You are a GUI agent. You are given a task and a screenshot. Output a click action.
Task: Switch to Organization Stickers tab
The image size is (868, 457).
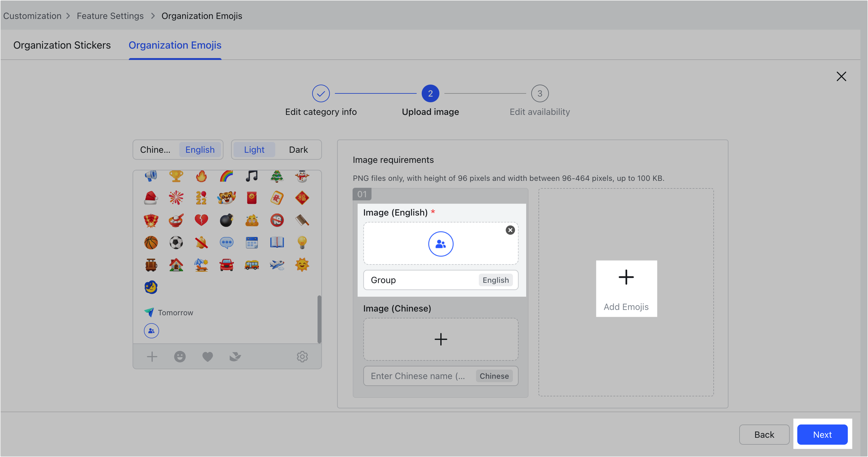tap(62, 45)
